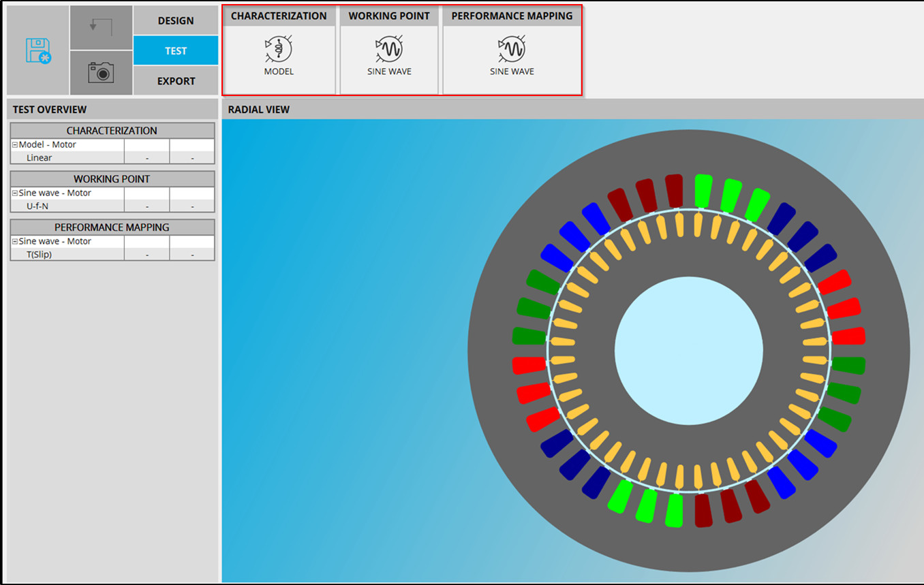924x585 pixels.
Task: Click the bright green stator slot at top
Action: (703, 191)
